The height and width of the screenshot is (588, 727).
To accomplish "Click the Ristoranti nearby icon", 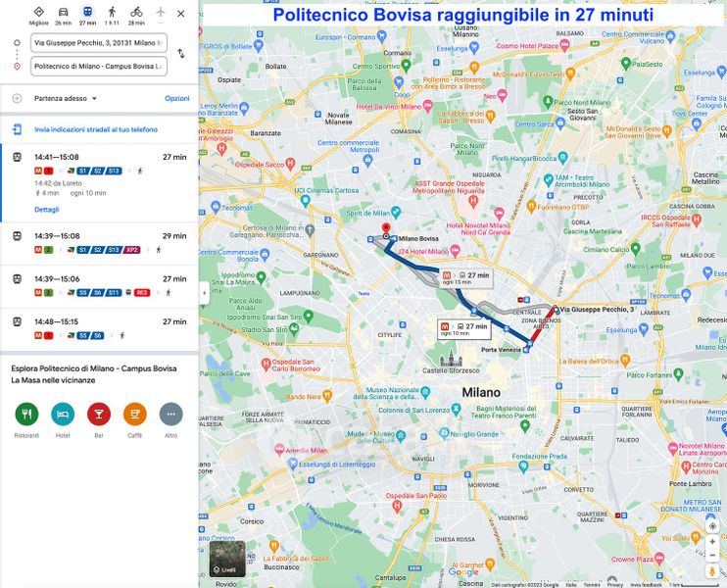I will [x=26, y=415].
